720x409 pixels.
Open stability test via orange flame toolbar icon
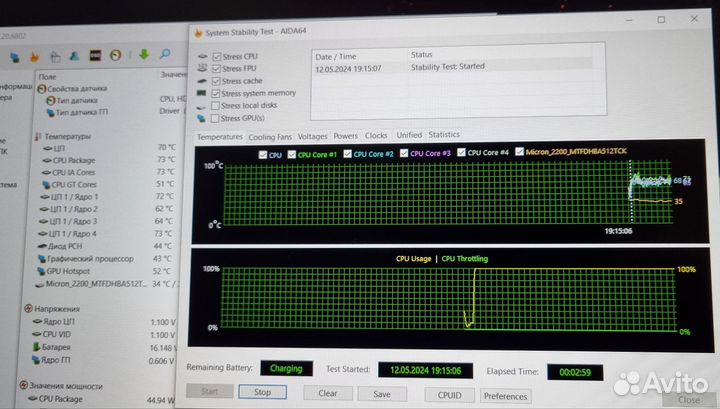click(34, 57)
